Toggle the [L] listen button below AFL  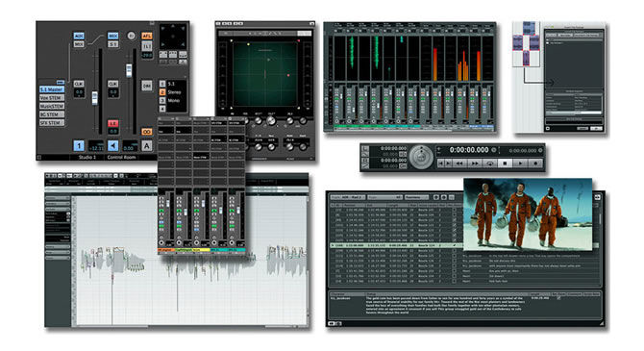pyautogui.click(x=147, y=46)
